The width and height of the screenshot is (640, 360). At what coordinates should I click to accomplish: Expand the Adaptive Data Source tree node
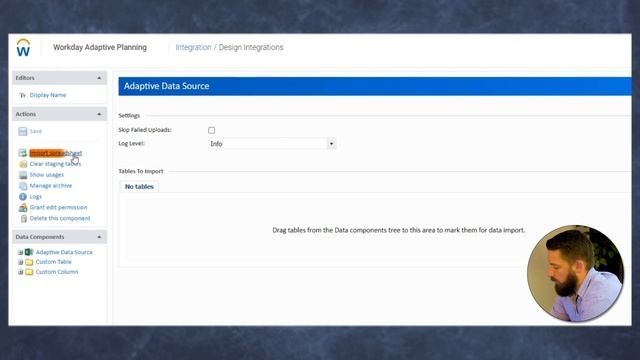coord(20,252)
